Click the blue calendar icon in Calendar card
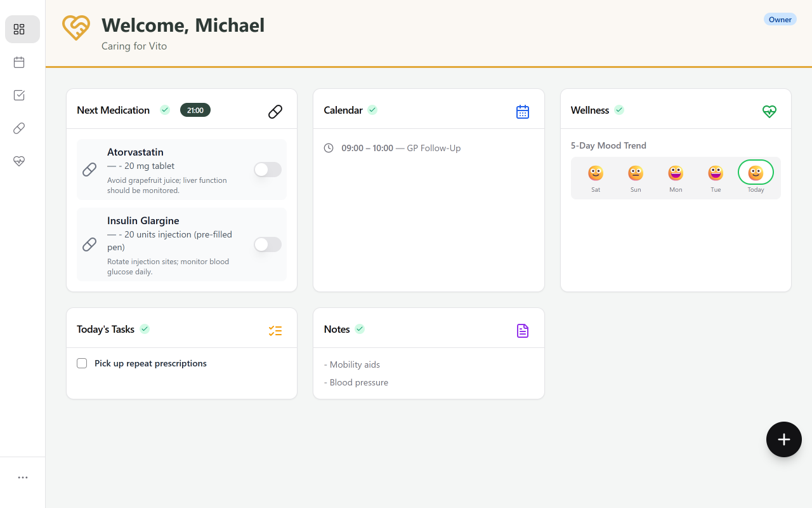The height and width of the screenshot is (508, 812). (522, 112)
